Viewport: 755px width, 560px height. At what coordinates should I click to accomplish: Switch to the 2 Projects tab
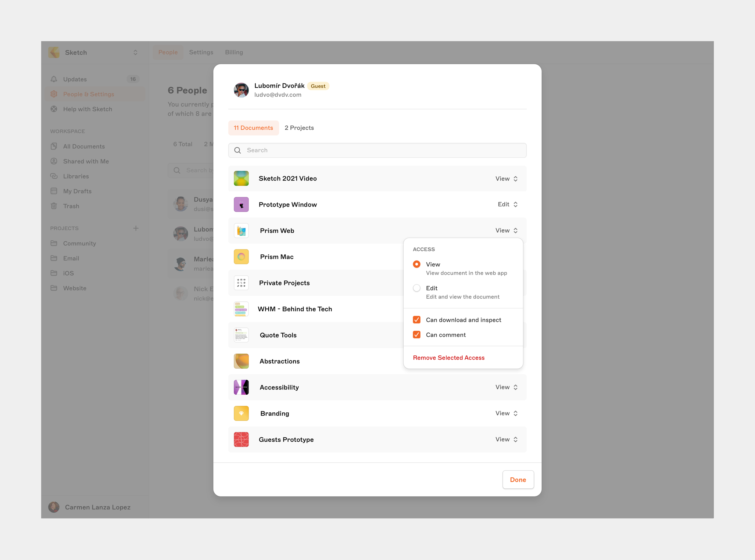(x=299, y=128)
